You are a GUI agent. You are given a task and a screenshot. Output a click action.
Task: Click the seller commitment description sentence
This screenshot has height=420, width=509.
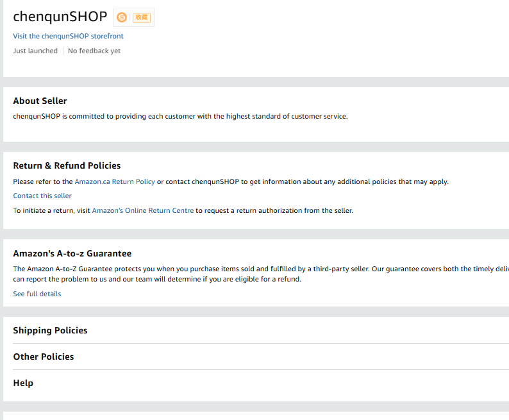click(x=180, y=116)
